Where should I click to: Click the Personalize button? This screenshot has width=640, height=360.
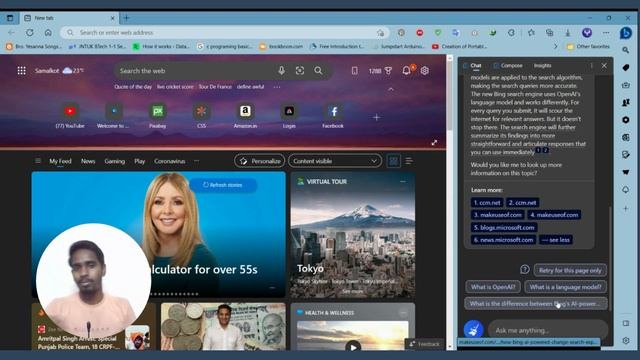click(260, 161)
